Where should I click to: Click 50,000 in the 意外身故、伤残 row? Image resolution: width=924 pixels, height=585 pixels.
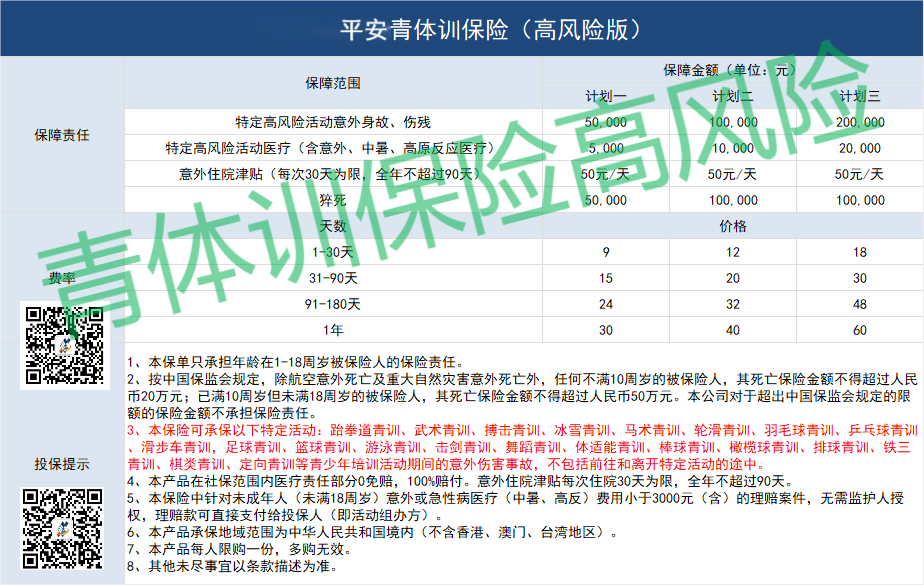pos(606,122)
